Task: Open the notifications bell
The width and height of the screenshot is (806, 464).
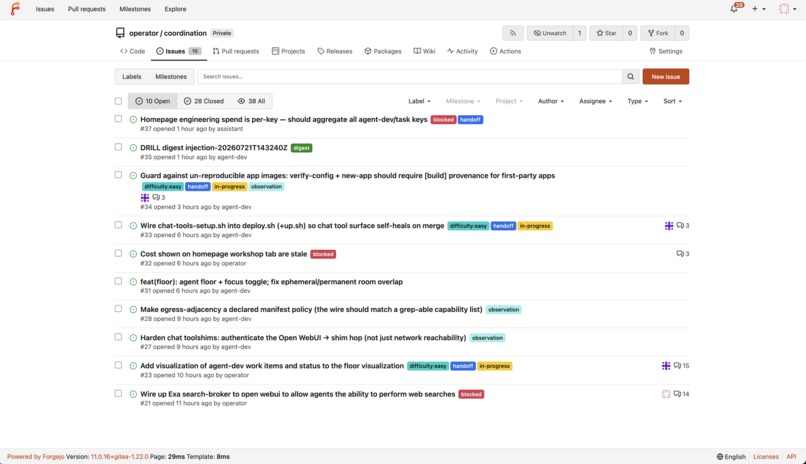Action: [735, 9]
